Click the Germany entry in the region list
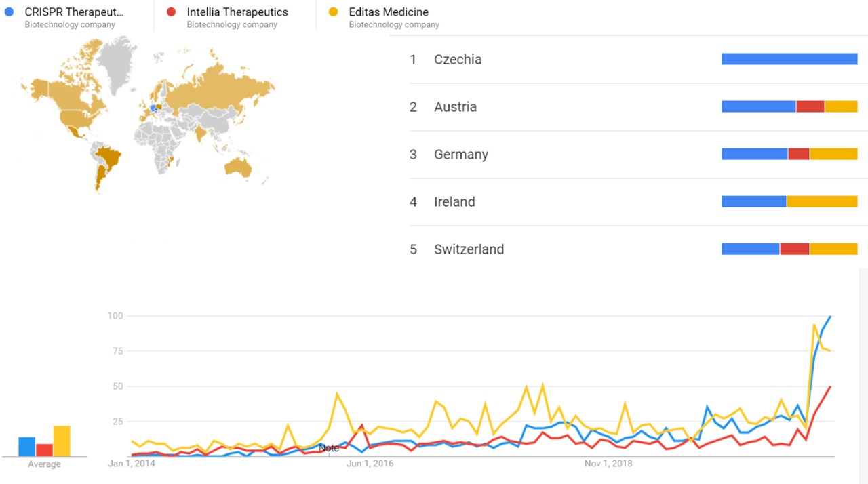 [x=461, y=155]
